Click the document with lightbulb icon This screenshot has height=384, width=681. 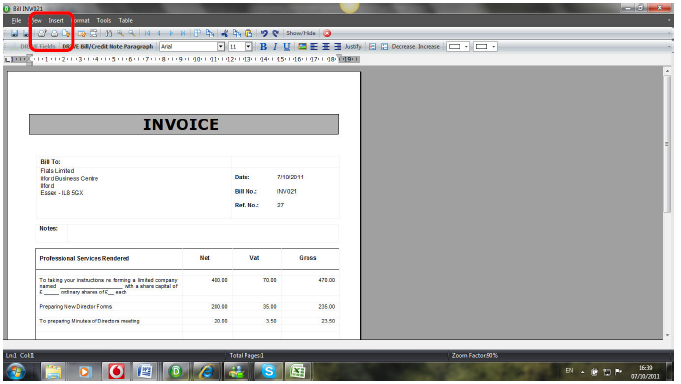click(x=66, y=33)
